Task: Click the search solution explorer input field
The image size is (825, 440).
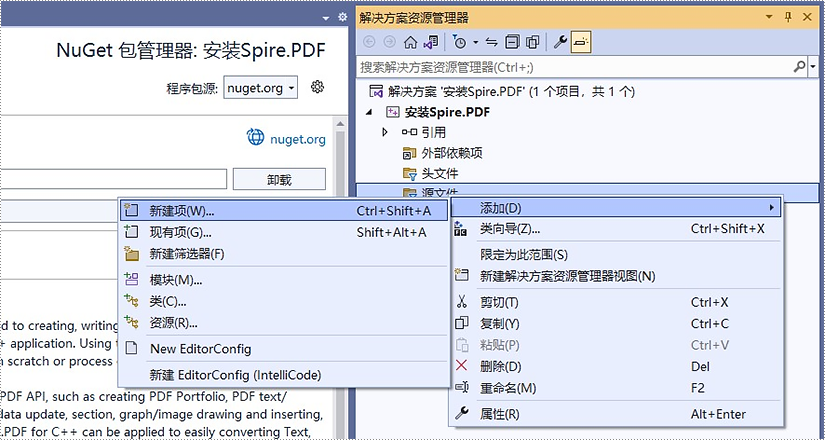Action: [575, 67]
